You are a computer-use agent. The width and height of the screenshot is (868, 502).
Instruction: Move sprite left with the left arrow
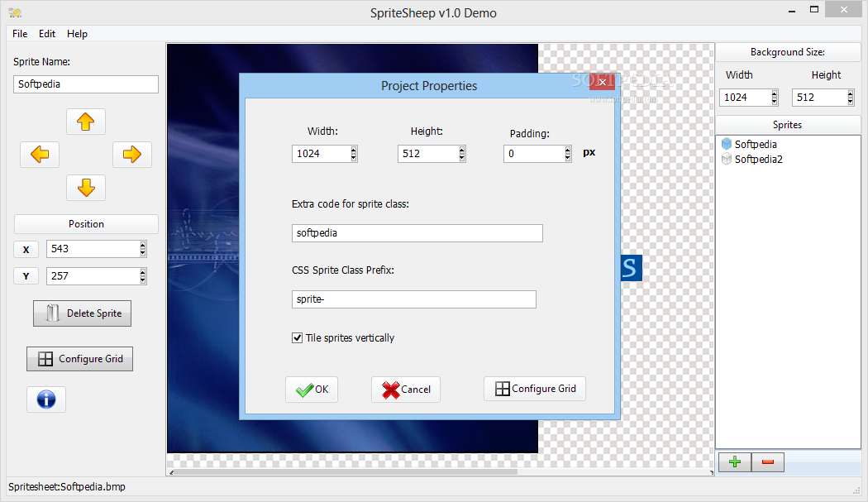coord(40,154)
